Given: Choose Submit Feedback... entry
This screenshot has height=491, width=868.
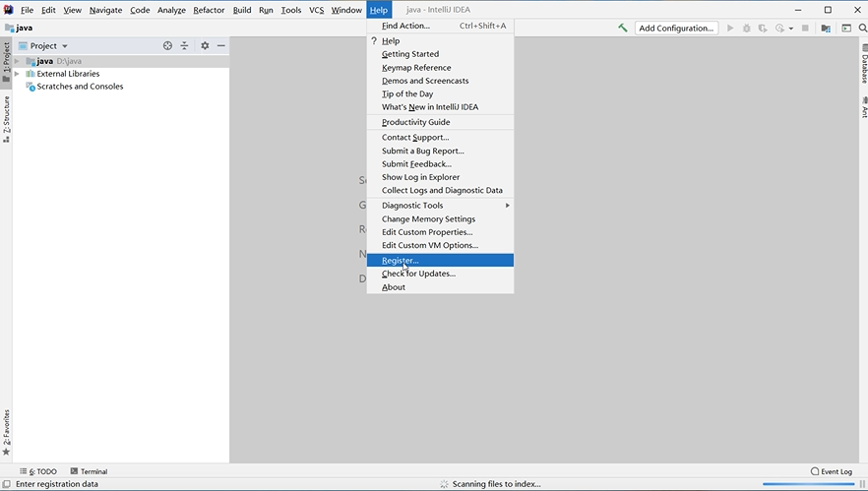Looking at the screenshot, I should 440,164.
